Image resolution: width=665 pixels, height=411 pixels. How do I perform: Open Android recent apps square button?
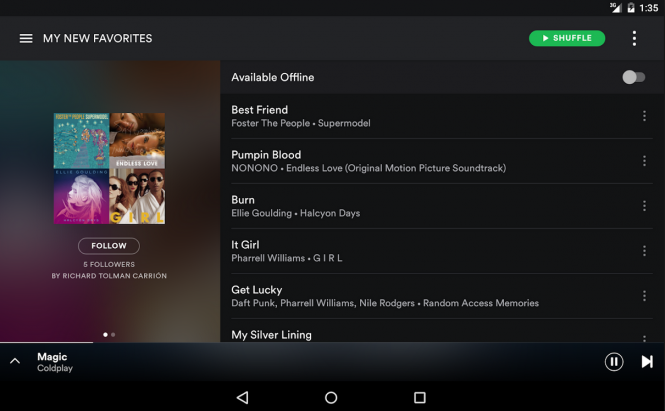pos(420,397)
